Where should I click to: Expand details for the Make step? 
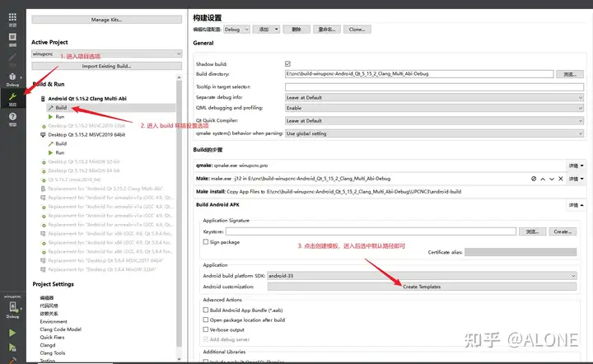[576, 179]
